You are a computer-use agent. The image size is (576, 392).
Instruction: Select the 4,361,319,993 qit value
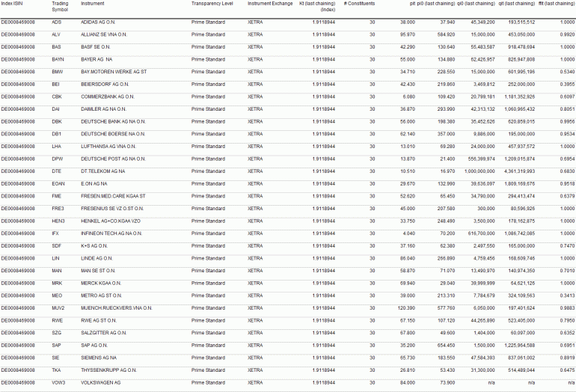519,171
